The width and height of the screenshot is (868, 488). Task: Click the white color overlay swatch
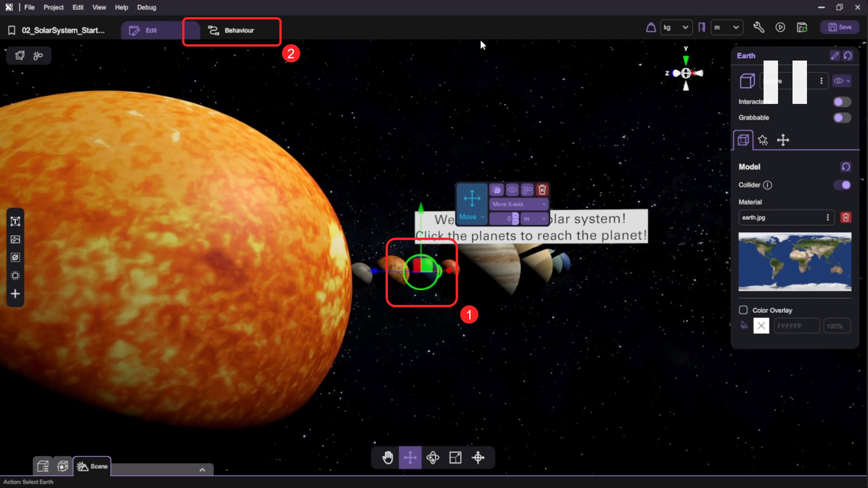pyautogui.click(x=761, y=326)
